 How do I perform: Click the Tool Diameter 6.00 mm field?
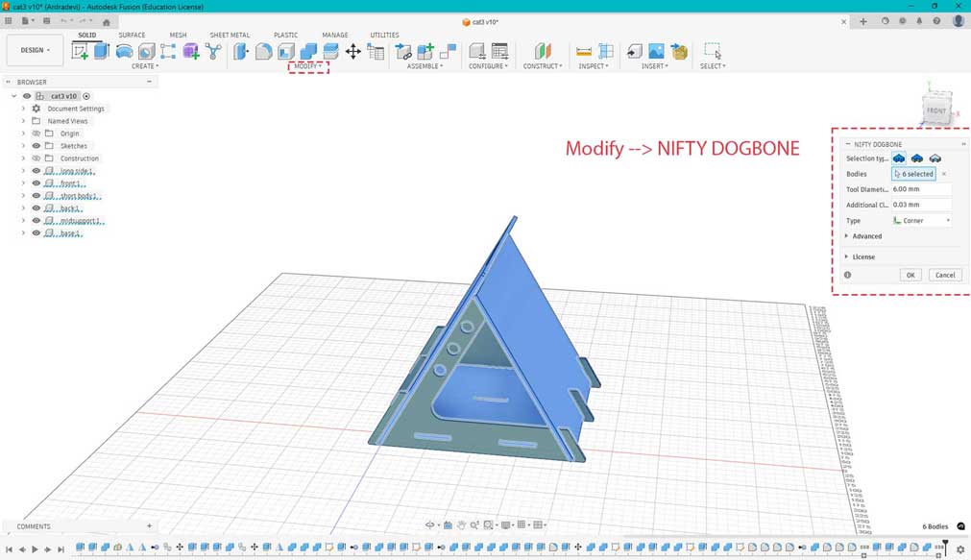921,189
